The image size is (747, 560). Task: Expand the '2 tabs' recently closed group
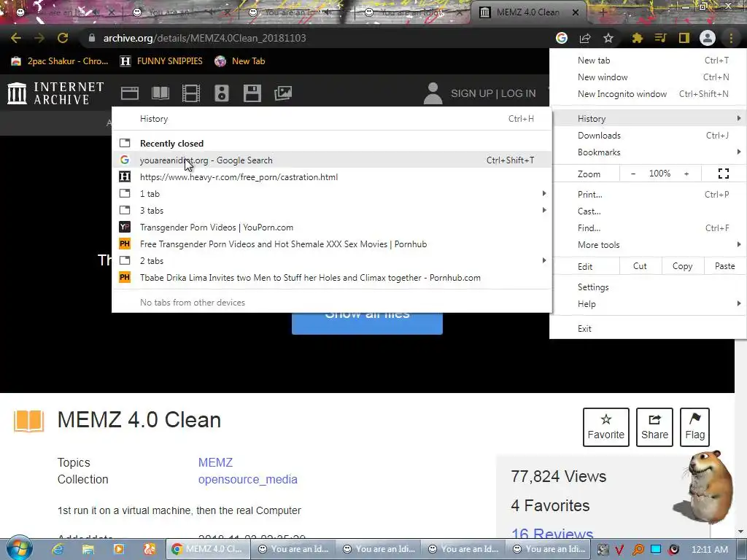pyautogui.click(x=332, y=261)
